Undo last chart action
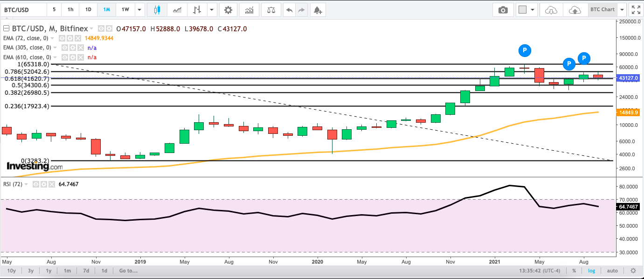The width and height of the screenshot is (644, 279). coord(290,9)
